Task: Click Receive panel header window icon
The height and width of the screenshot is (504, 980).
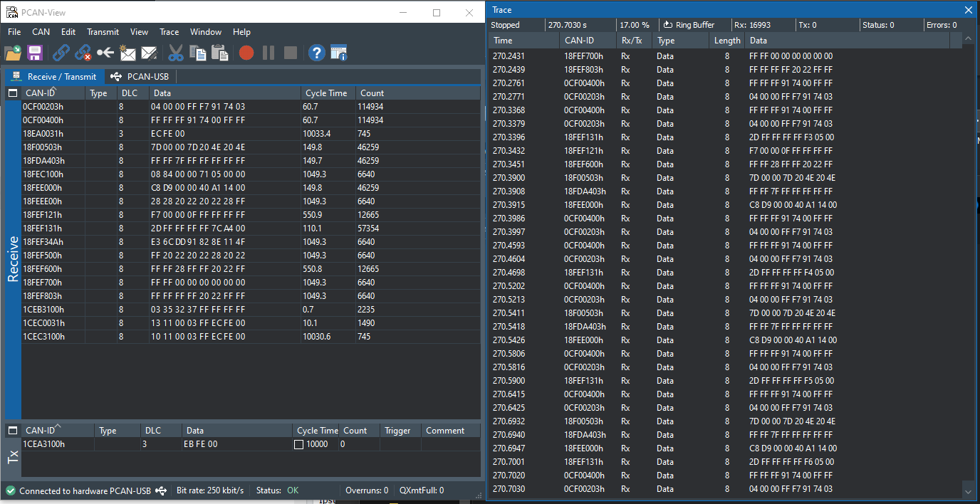Action: (13, 93)
